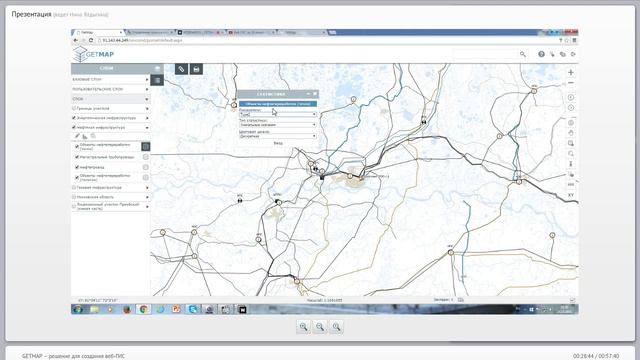Expand Газовая инфраструктура row arrow
Viewport: 640px width, 360px height.
(147, 188)
